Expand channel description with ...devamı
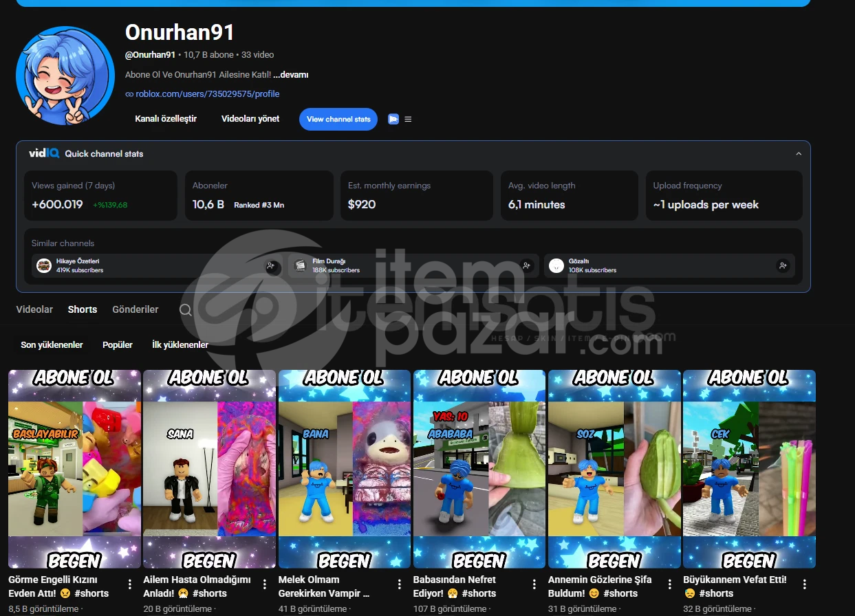This screenshot has width=855, height=616. click(x=290, y=75)
